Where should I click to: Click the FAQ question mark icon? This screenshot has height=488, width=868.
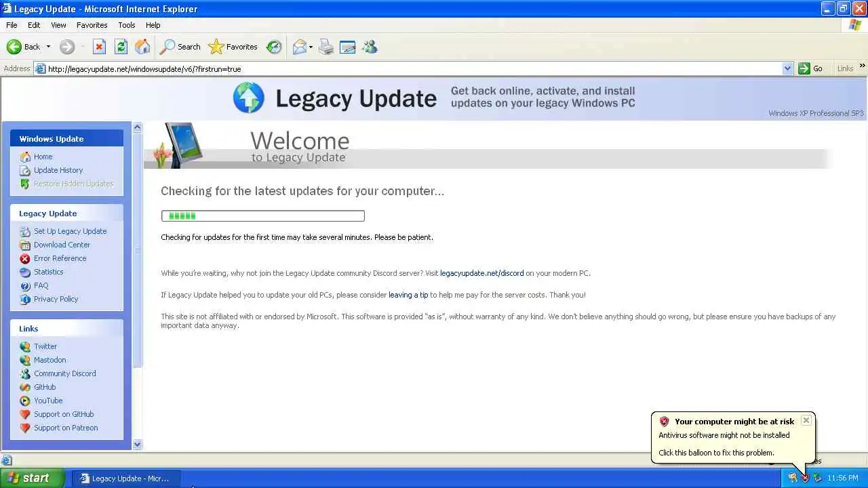[25, 285]
